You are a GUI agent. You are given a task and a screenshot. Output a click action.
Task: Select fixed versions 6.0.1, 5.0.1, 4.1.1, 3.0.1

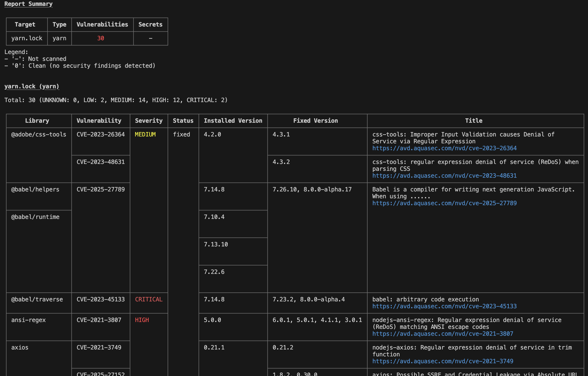(317, 320)
